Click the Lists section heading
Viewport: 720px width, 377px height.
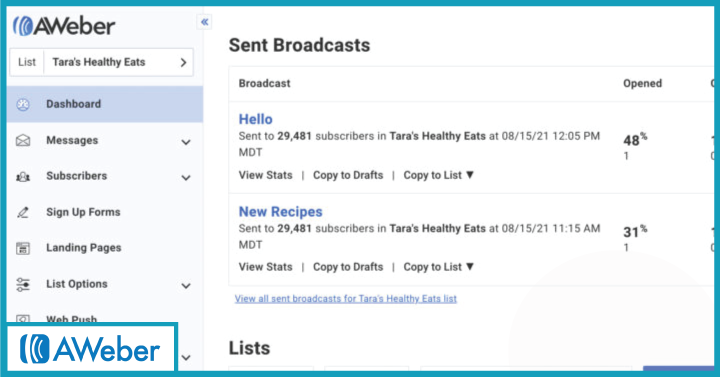tap(249, 348)
